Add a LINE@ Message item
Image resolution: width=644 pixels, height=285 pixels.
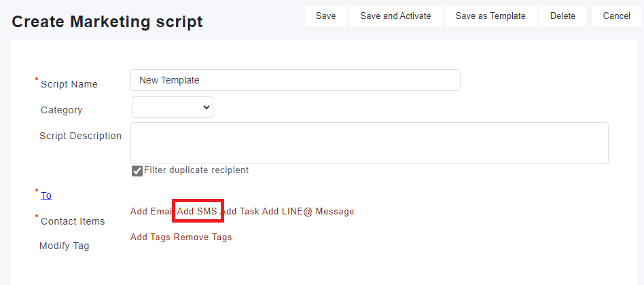[x=308, y=212]
